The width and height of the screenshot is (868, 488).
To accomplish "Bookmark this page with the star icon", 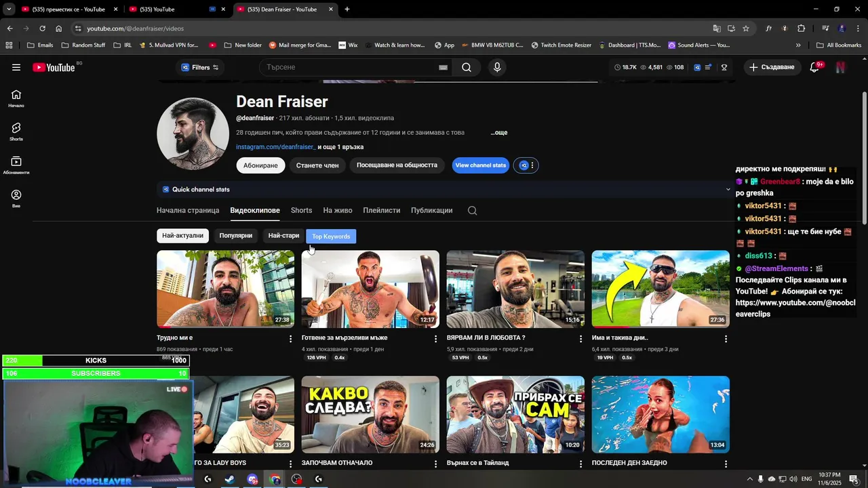I will tap(746, 28).
